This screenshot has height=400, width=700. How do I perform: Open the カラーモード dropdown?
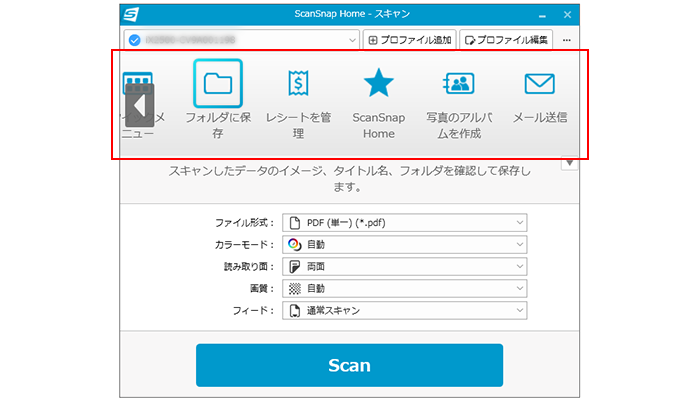pyautogui.click(x=404, y=245)
